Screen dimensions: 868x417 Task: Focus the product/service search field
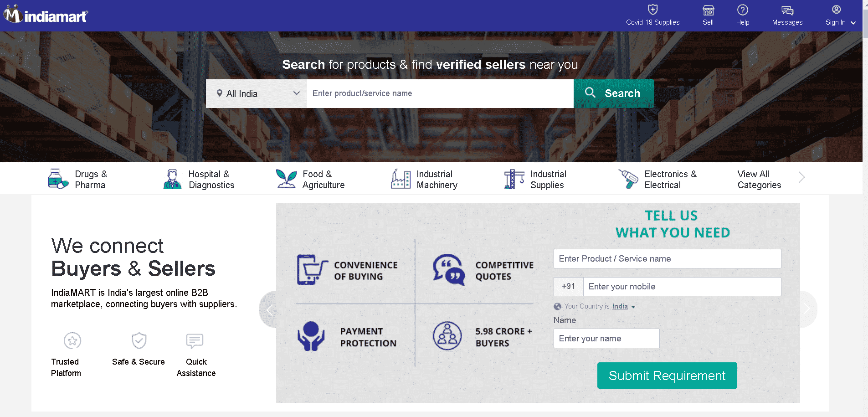click(440, 93)
